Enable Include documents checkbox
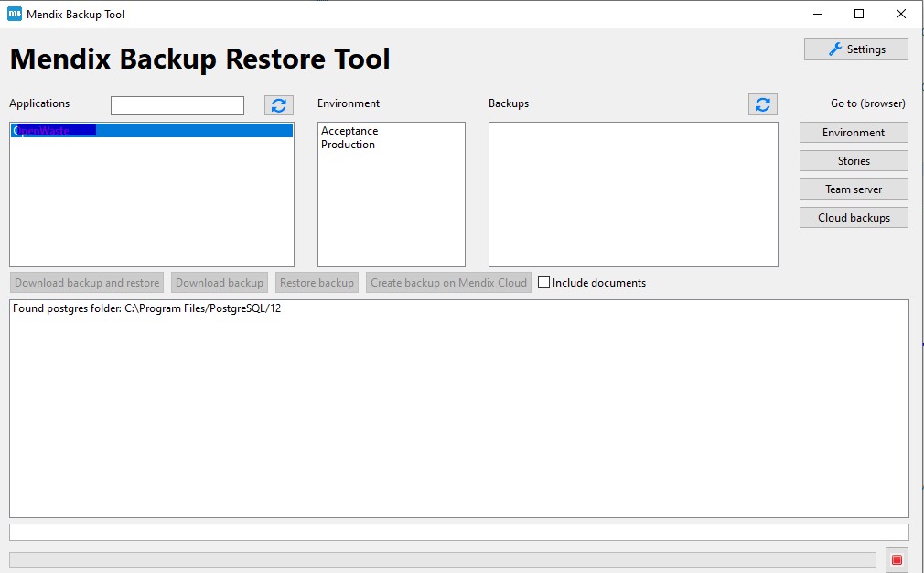 tap(544, 282)
